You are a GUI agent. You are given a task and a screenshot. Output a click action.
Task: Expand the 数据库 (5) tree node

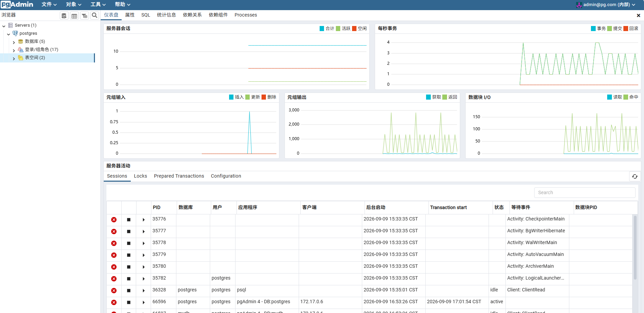tap(14, 42)
